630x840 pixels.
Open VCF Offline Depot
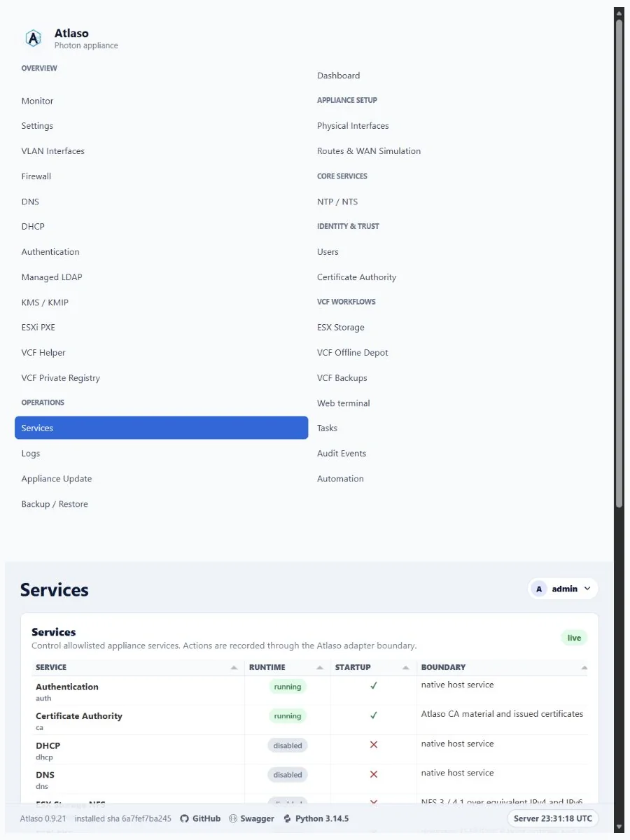[353, 353]
